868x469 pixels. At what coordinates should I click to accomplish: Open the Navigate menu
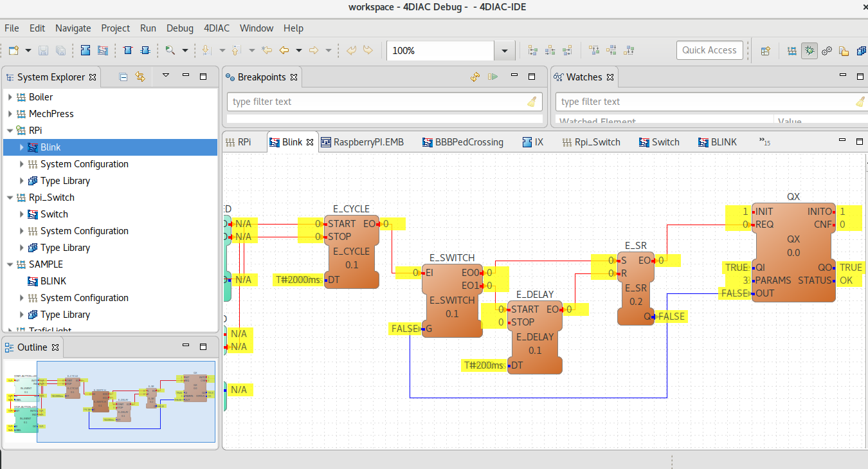[73, 28]
